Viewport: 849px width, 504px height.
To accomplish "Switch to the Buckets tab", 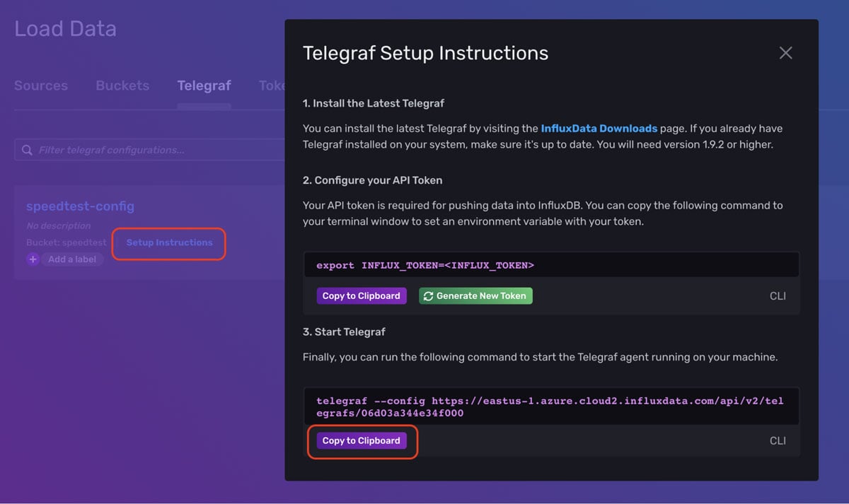I will [122, 85].
